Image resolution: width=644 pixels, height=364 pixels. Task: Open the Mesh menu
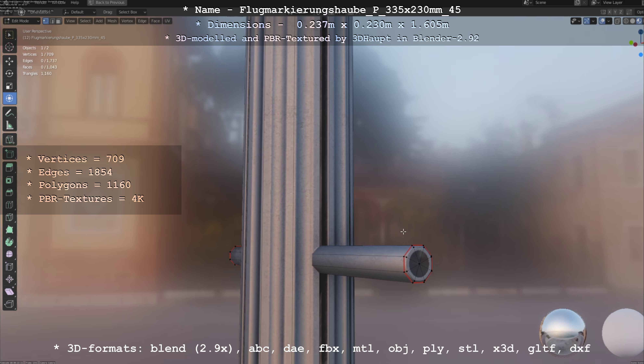[112, 21]
